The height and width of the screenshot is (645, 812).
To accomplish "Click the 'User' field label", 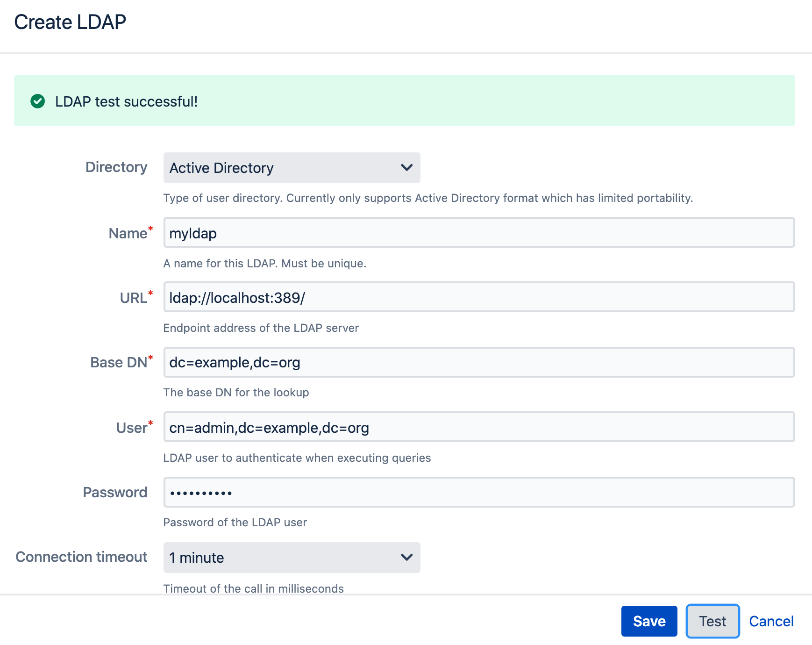I will tap(132, 428).
